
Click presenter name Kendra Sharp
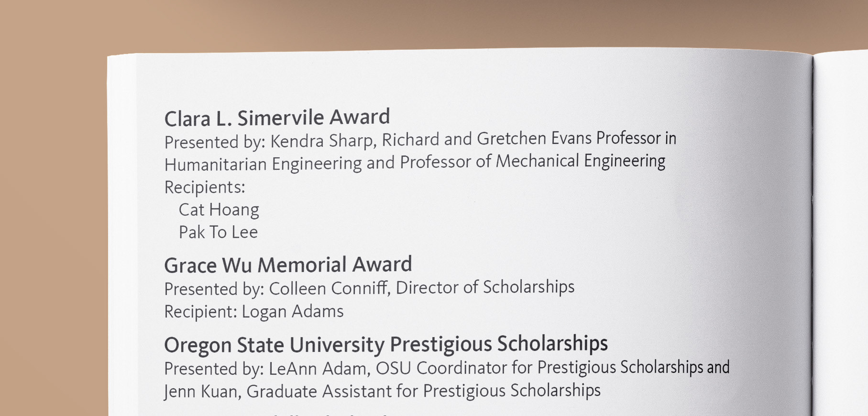323,141
